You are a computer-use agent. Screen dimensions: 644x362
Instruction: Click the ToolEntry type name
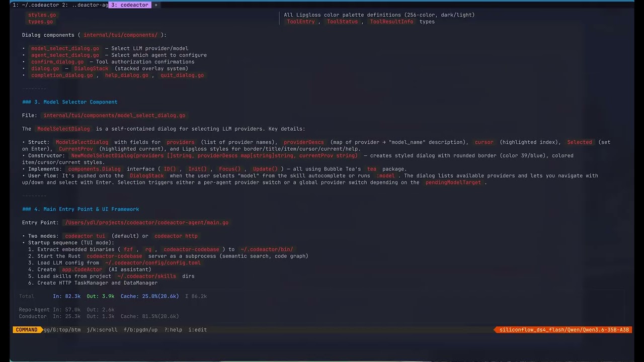click(x=301, y=22)
